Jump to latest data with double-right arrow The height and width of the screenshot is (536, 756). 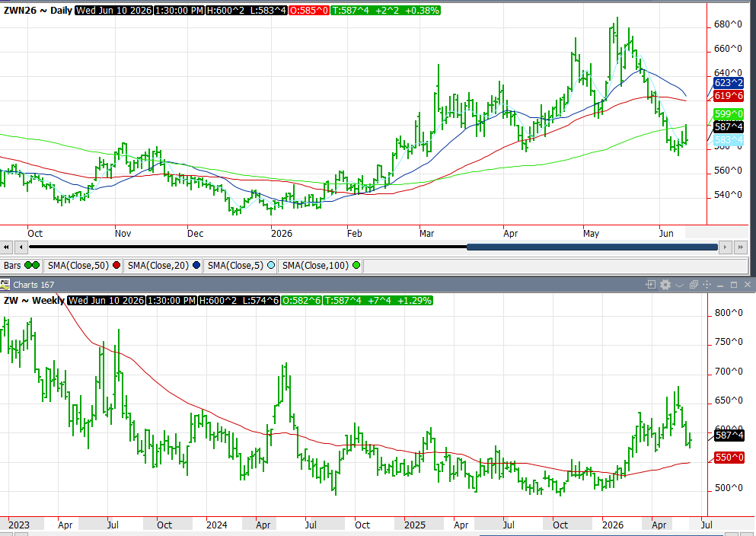(740, 247)
